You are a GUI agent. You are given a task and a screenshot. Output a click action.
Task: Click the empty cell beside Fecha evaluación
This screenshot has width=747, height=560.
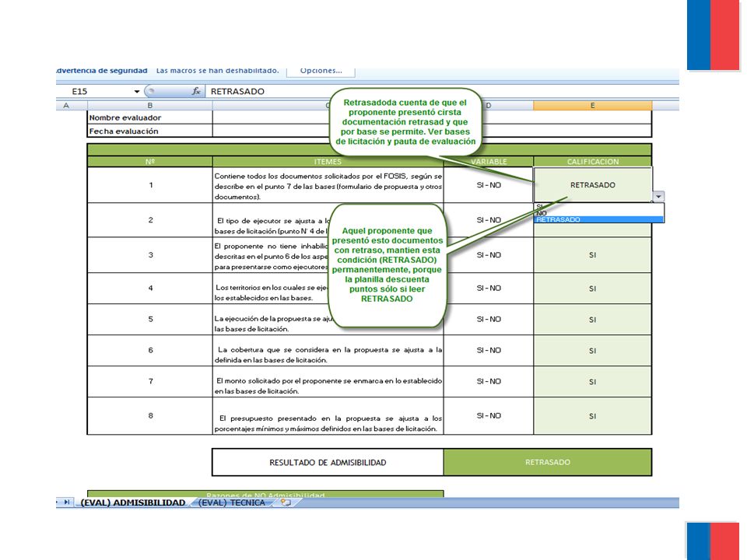(432, 131)
